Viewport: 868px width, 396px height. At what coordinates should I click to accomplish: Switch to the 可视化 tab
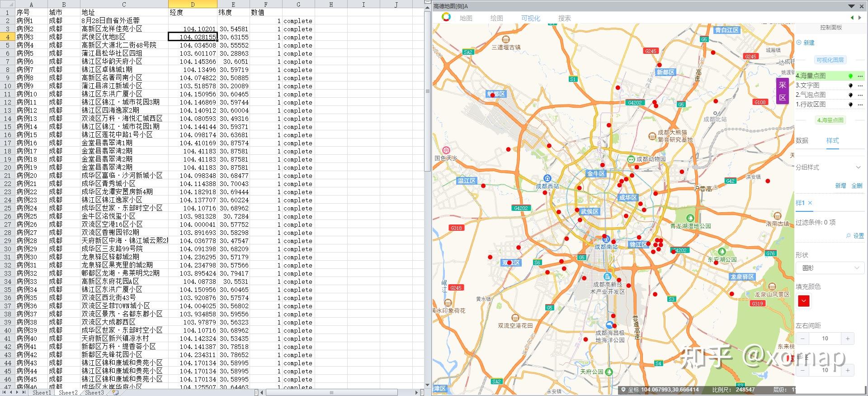(531, 18)
